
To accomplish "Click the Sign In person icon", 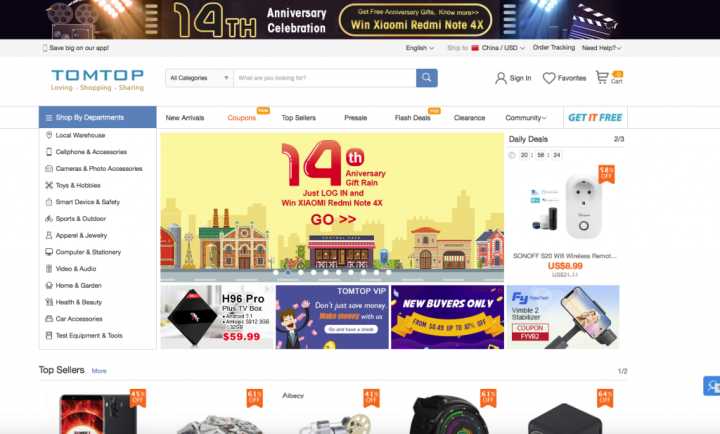I will (501, 78).
